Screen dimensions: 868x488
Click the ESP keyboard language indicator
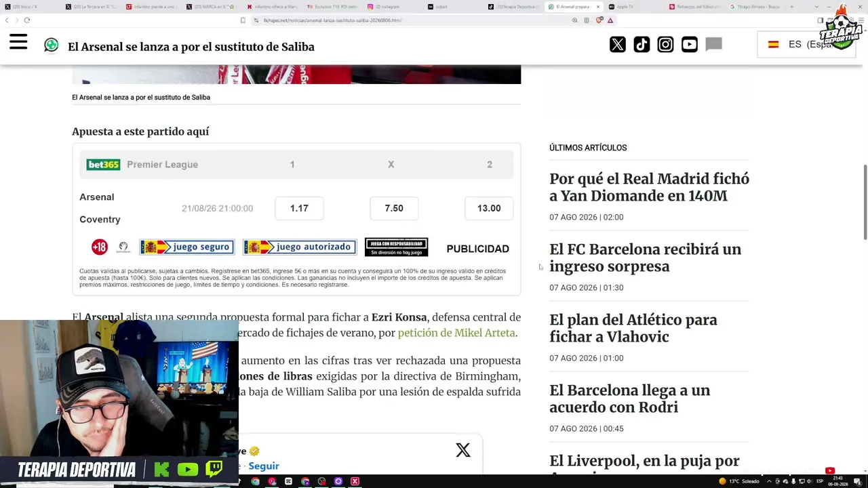[x=819, y=481]
